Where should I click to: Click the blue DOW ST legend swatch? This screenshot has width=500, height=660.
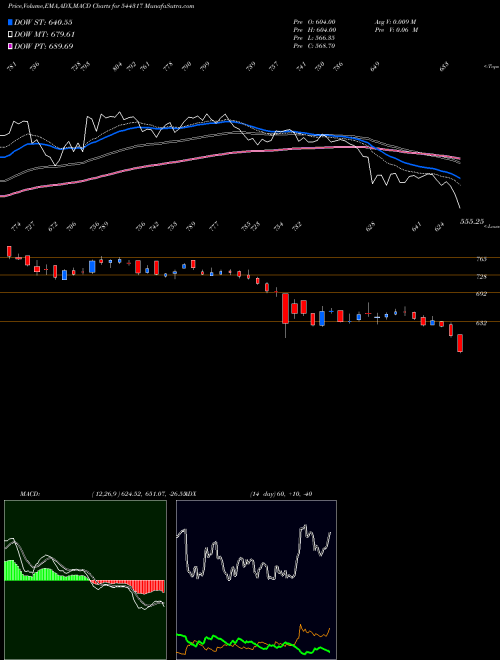click(x=11, y=22)
